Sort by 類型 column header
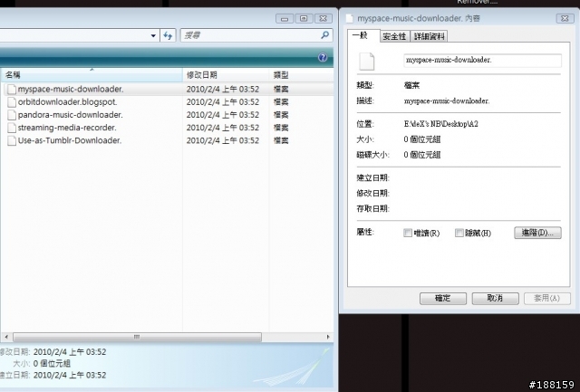Image resolution: width=580 pixels, height=392 pixels. coord(301,75)
